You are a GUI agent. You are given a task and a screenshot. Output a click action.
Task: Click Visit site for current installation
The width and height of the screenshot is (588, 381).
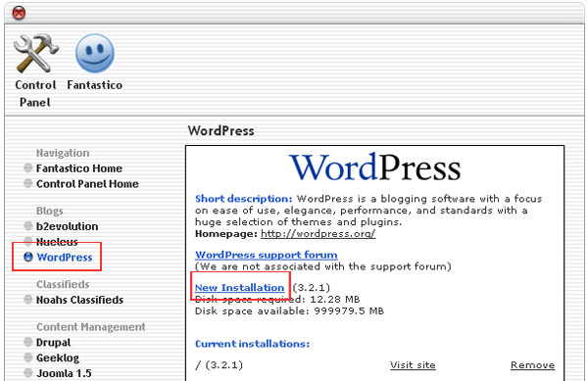click(413, 365)
